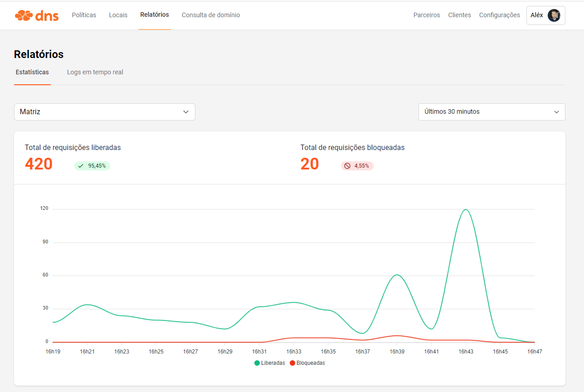Click the green checkmark 95,45% badge
This screenshot has width=584, height=392.
92,166
